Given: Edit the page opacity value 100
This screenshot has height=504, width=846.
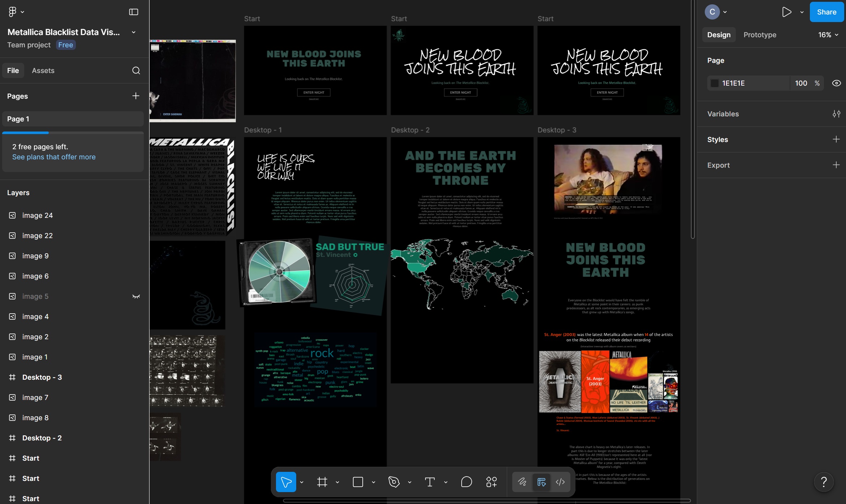Looking at the screenshot, I should coord(801,83).
